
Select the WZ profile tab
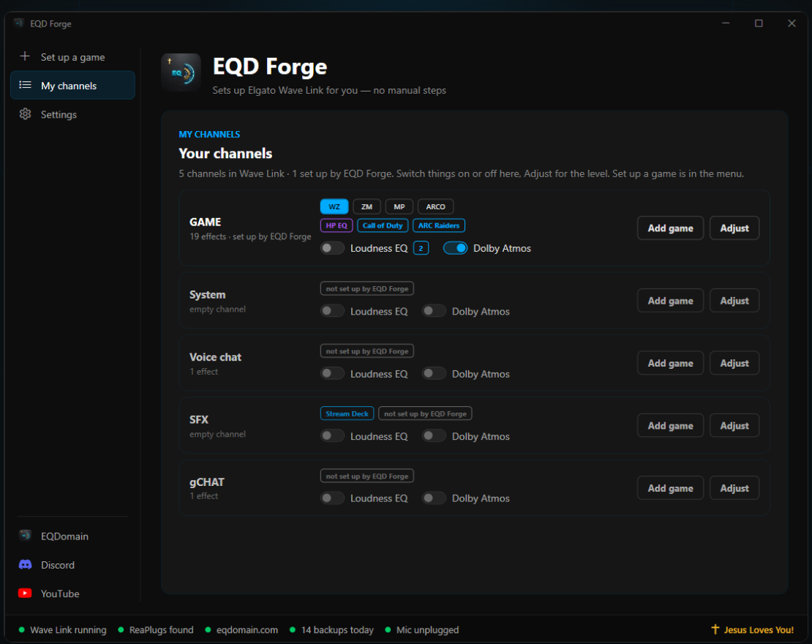coord(334,206)
